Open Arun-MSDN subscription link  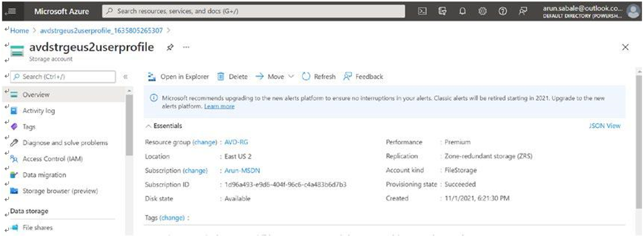click(242, 170)
